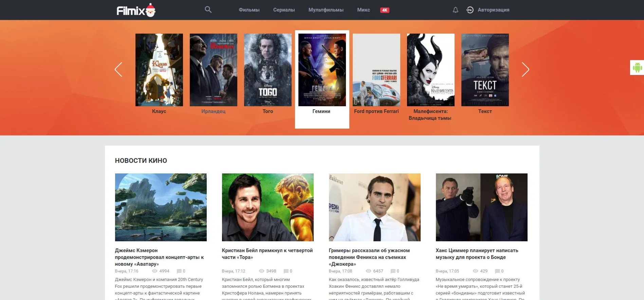The image size is (644, 300).
Task: Click views eye icon under Joker article
Action: pos(368,271)
